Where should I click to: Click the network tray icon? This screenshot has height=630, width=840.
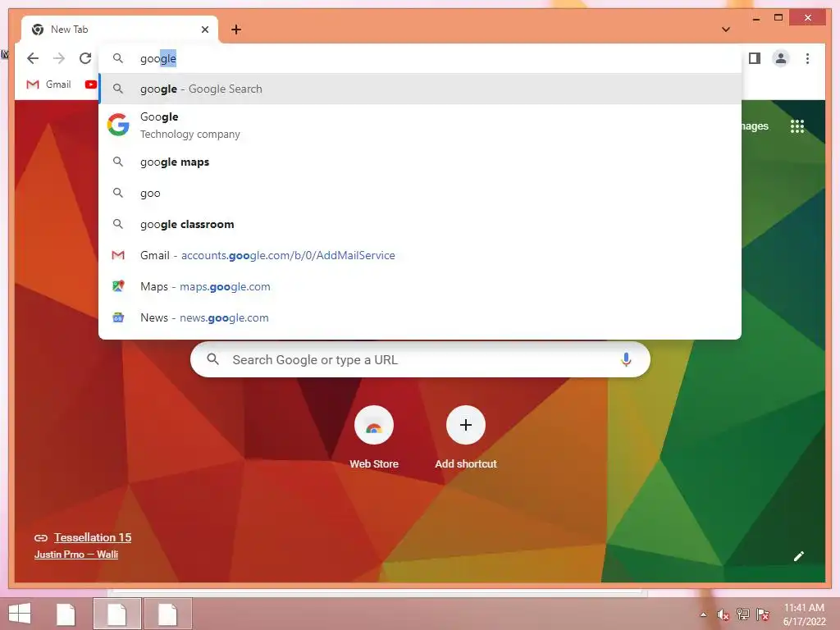pyautogui.click(x=742, y=614)
